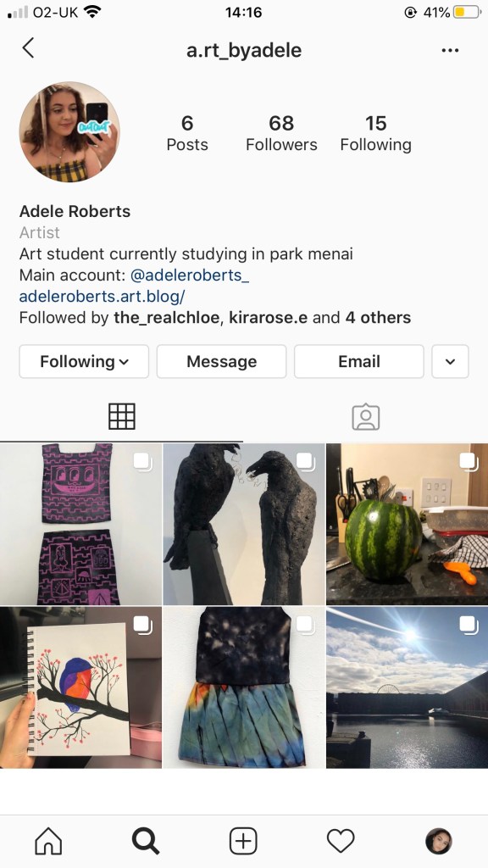View the 15 Following list
Screen dimensions: 488x868
[x=375, y=133]
